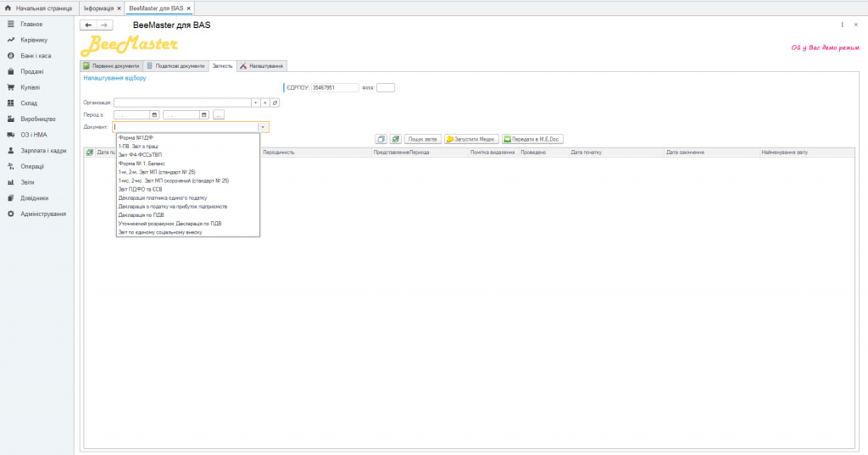Image resolution: width=868 pixels, height=455 pixels.
Task: Open the Главное section icon in sidebar
Action: (10, 24)
